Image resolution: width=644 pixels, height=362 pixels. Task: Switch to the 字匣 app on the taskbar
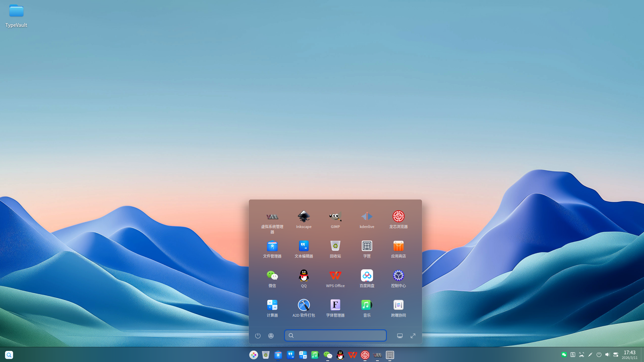coord(390,355)
